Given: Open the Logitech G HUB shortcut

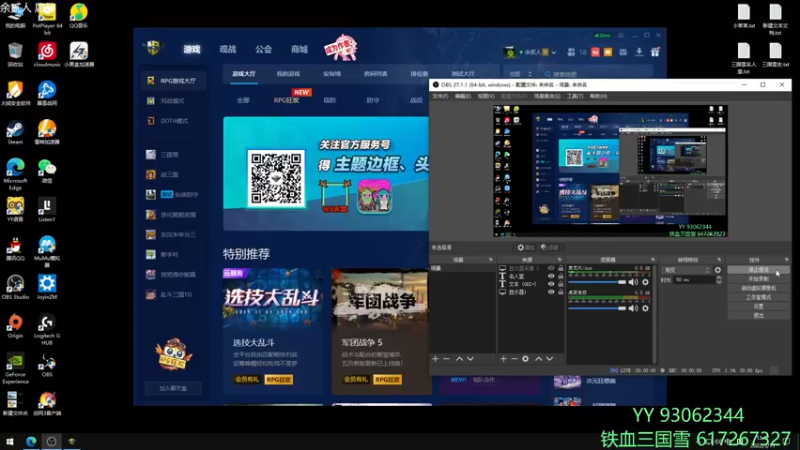Looking at the screenshot, I should coord(46,330).
